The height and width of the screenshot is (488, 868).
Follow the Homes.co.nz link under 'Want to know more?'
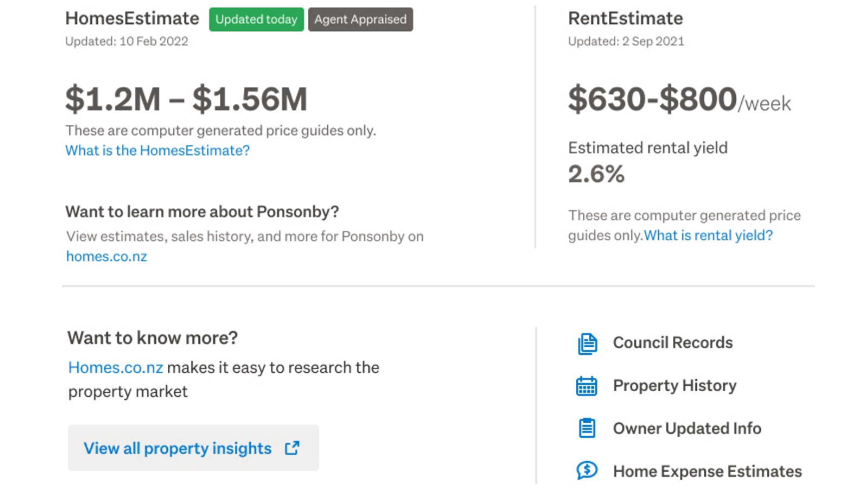tap(116, 368)
